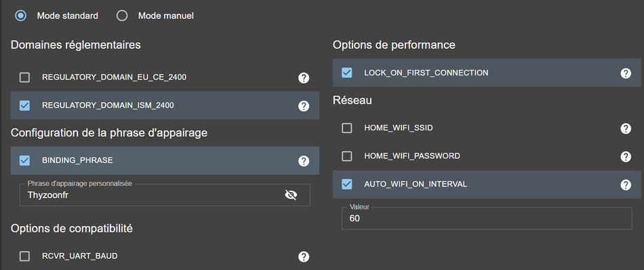Click the REGULATORY_DOMAIN_EU_CE_2400 label text
644x270 pixels.
114,77
